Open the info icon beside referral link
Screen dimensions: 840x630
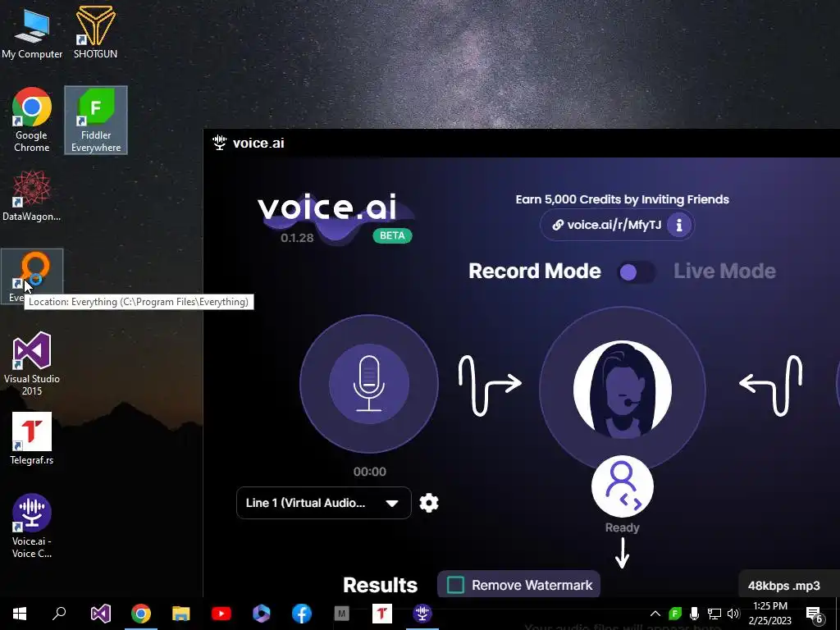[678, 225]
